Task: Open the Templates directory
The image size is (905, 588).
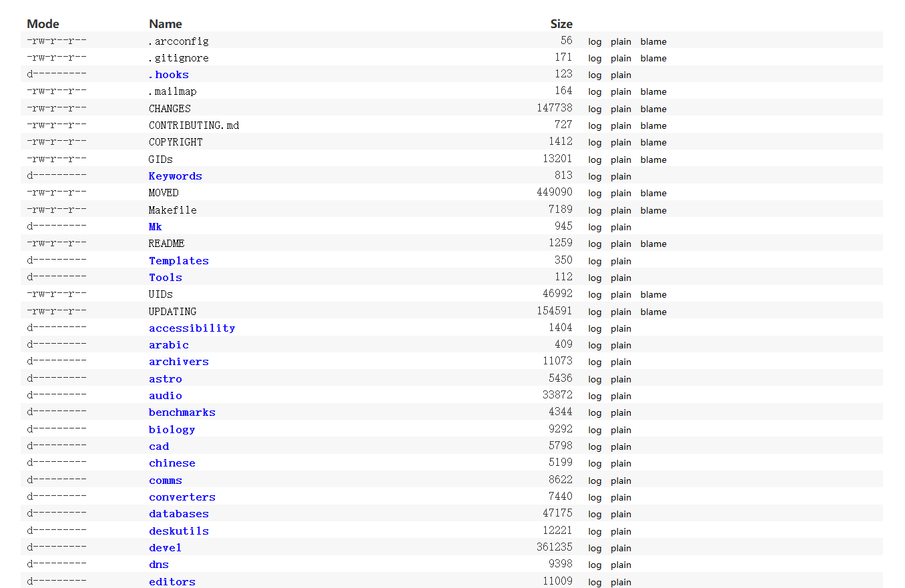Action: (x=178, y=261)
